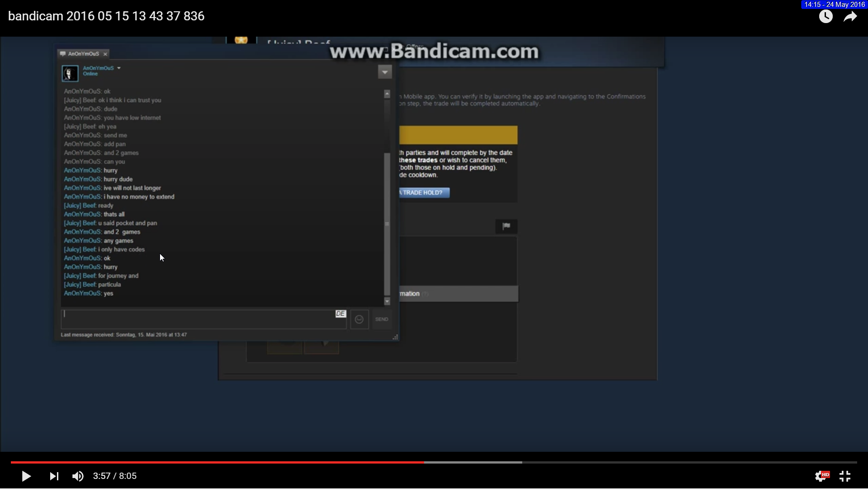
Task: Click the Watch Later clock icon
Action: click(826, 17)
